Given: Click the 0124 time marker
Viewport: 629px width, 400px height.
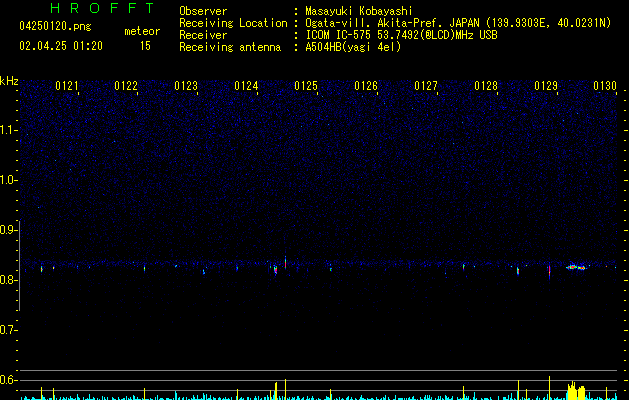Looking at the screenshot, I should point(246,86).
